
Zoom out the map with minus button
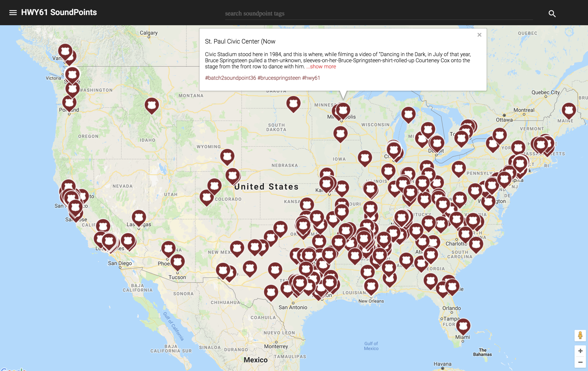(x=580, y=362)
